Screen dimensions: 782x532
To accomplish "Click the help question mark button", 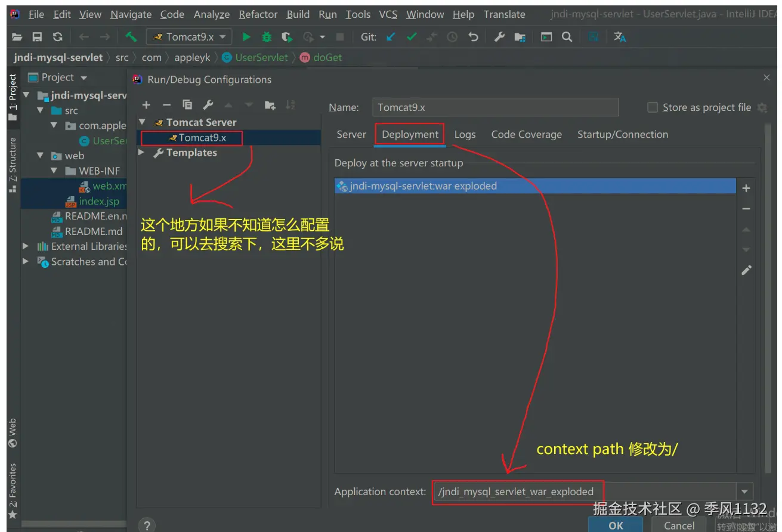I will [146, 525].
